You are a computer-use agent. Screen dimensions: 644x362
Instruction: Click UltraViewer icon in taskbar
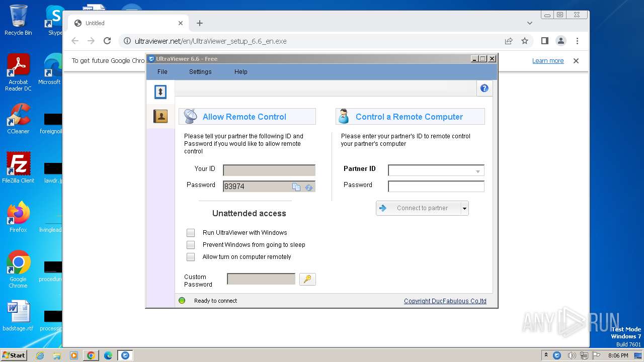(x=125, y=355)
